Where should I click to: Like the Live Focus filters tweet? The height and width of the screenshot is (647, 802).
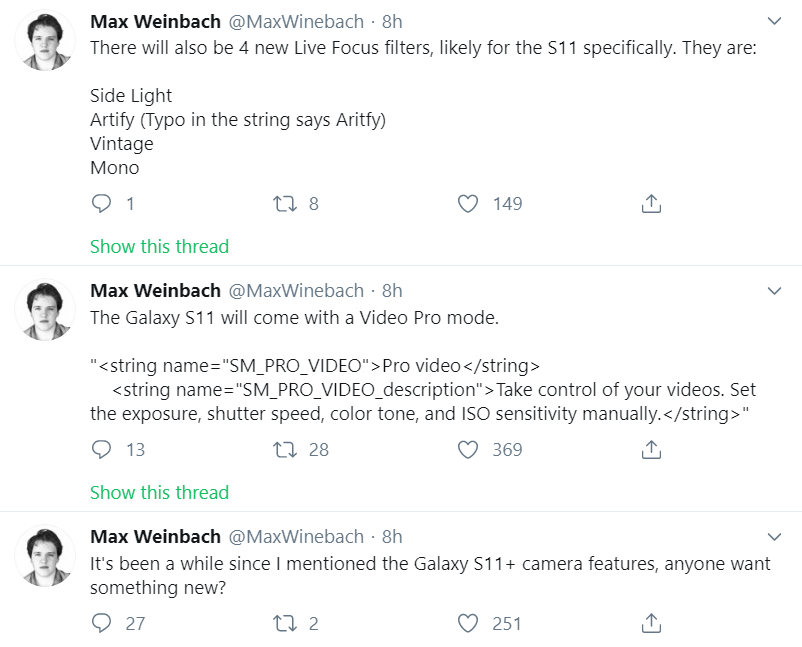tap(467, 204)
